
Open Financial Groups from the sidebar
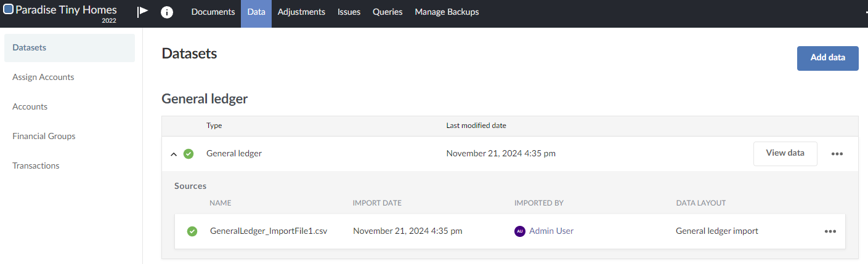(44, 137)
